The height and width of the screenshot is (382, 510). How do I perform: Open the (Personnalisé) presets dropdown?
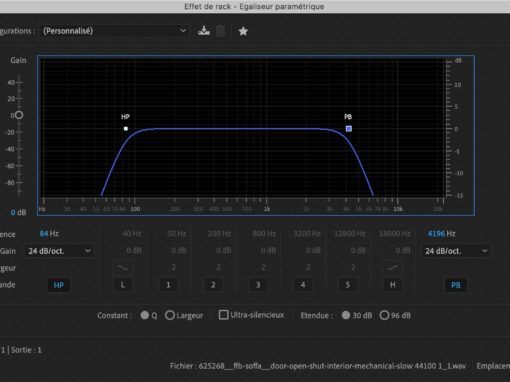114,31
